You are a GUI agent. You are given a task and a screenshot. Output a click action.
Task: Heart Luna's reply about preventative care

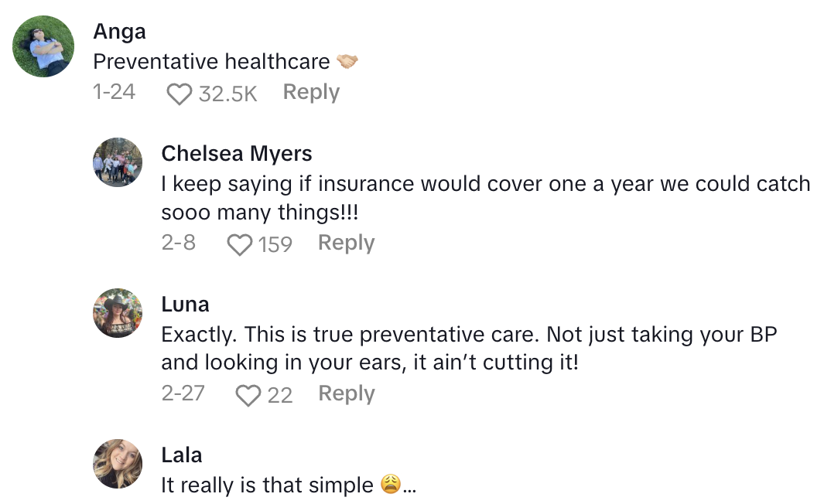[248, 396]
